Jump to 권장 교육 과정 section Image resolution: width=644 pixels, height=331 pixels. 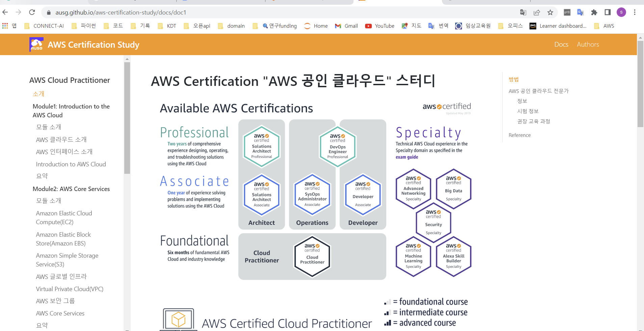(534, 121)
